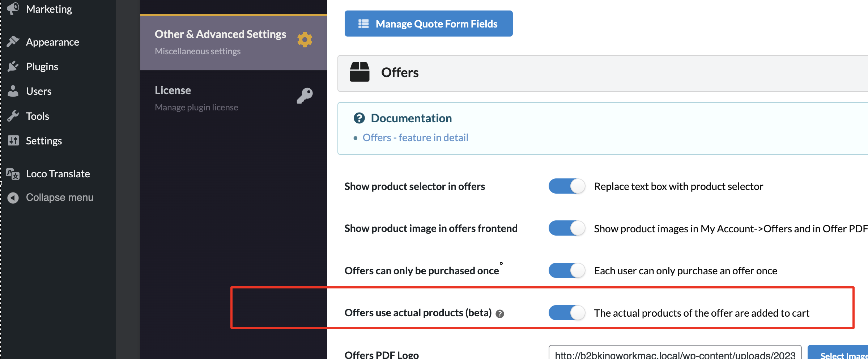The height and width of the screenshot is (359, 868).
Task: Click the Collapse menu arrow icon
Action: (x=13, y=198)
